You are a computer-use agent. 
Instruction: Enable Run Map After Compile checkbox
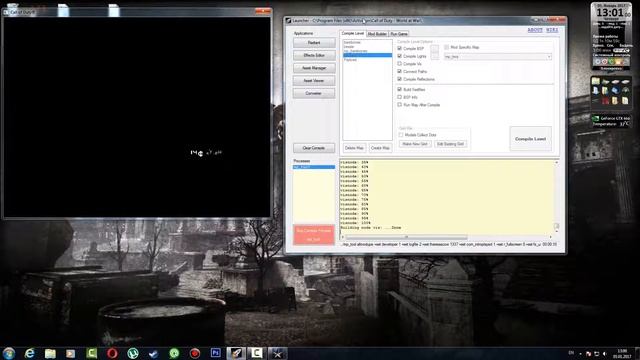coord(400,104)
